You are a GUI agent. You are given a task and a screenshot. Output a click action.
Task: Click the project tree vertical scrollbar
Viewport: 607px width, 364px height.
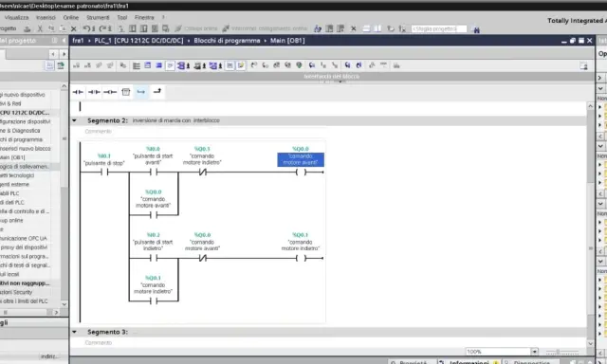click(x=64, y=195)
